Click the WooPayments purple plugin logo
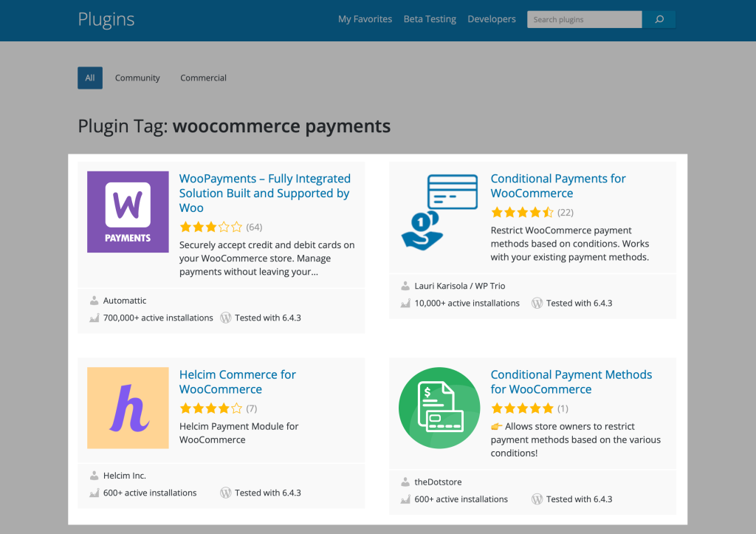This screenshot has height=534, width=756. (x=128, y=212)
